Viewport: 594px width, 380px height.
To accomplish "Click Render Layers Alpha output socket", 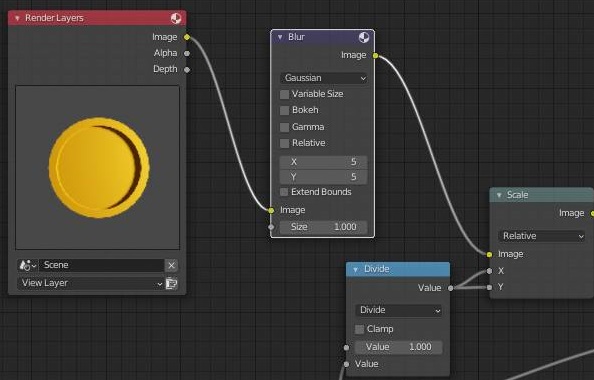I will [187, 53].
